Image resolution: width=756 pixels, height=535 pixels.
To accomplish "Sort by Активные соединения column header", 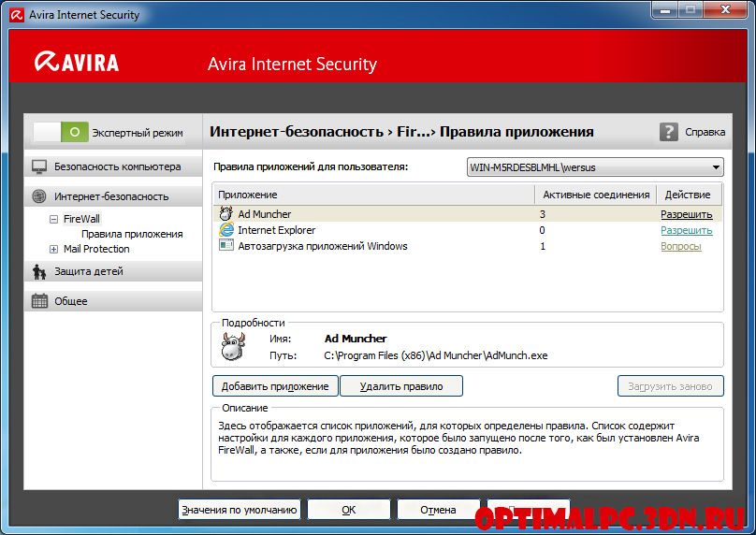I will (596, 195).
